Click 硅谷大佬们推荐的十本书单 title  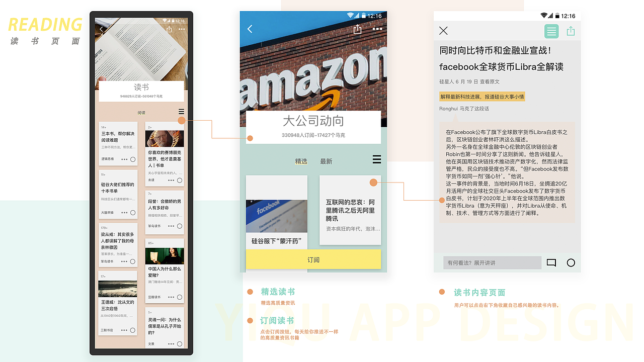[x=118, y=188]
